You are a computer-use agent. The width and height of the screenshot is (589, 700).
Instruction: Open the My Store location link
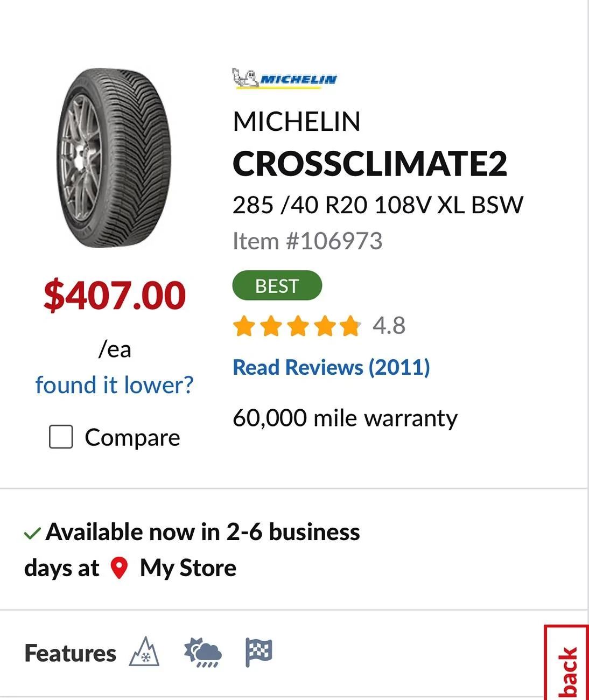[188, 568]
